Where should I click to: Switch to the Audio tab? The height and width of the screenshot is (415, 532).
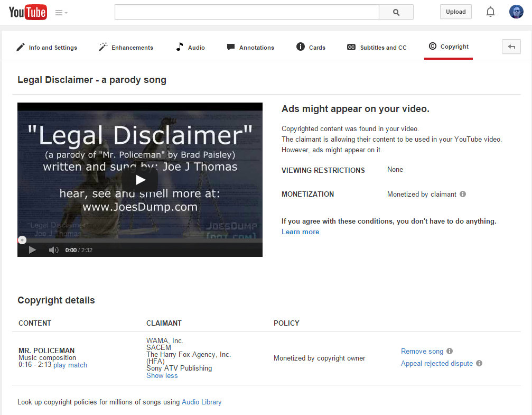[x=190, y=48]
